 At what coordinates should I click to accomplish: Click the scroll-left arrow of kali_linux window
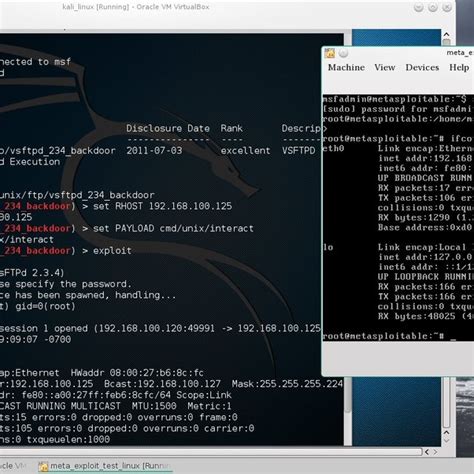(427, 452)
